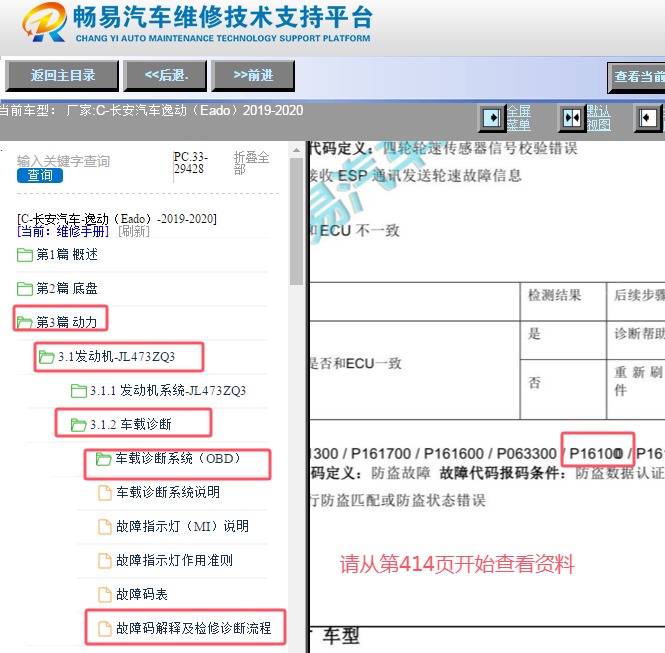Click 查看当前 button at top right
Viewport: 665px width, 653px height.
(636, 78)
